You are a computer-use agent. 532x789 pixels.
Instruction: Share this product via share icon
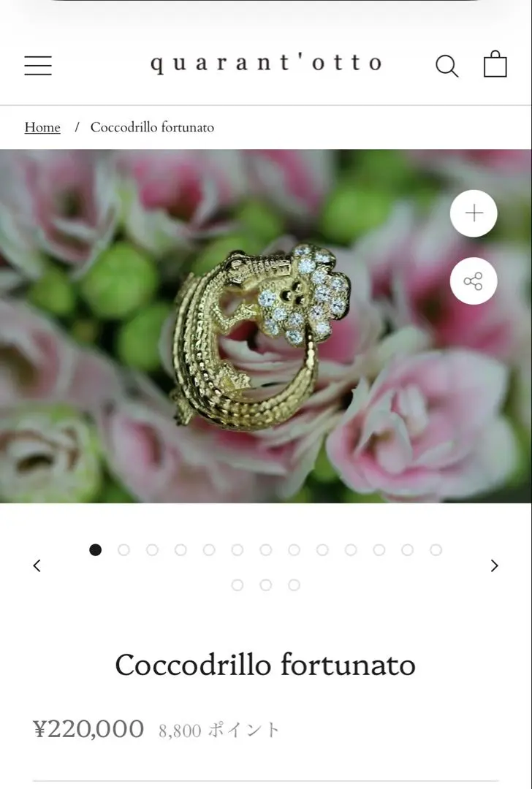474,281
